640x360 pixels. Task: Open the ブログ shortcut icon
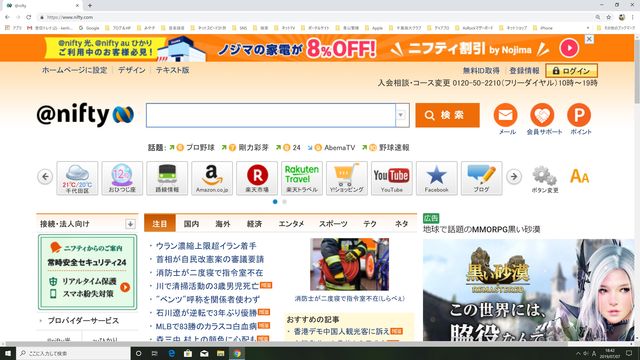tap(481, 178)
